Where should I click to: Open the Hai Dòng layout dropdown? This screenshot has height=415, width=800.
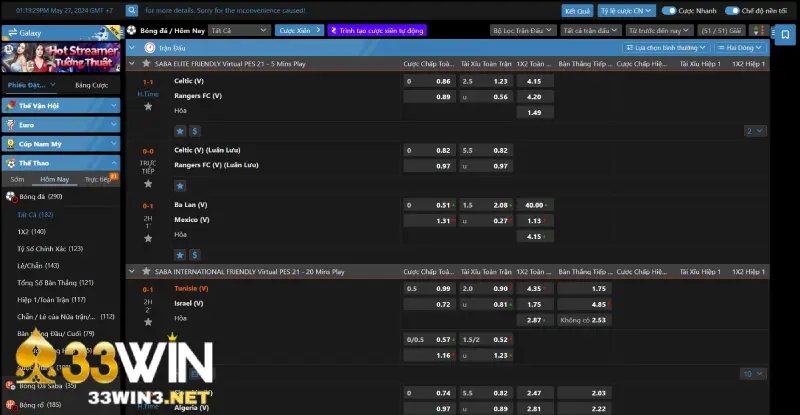coord(740,47)
